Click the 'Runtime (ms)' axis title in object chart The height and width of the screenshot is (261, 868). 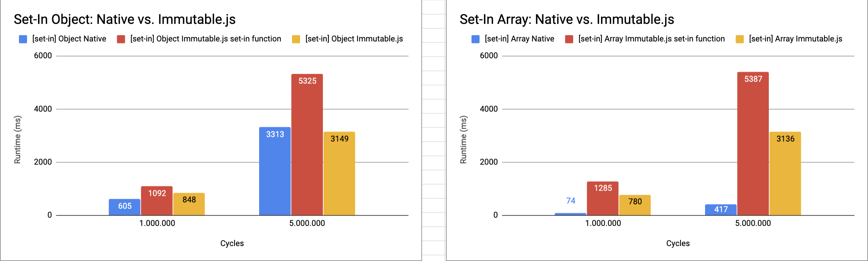[18, 139]
